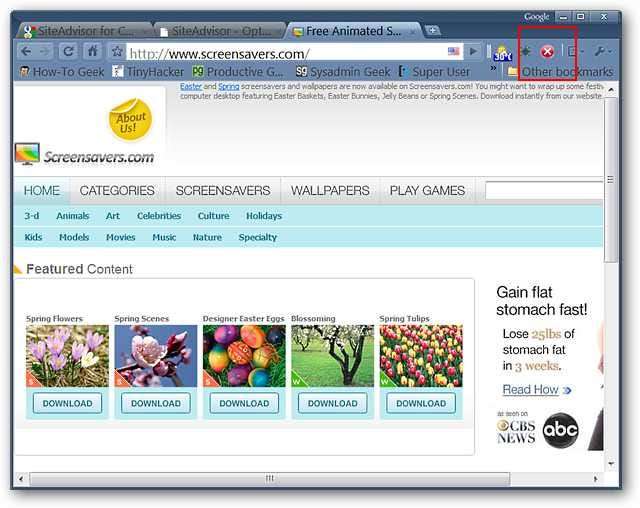
Task: Open the weather extension showing 30°C
Action: click(502, 53)
